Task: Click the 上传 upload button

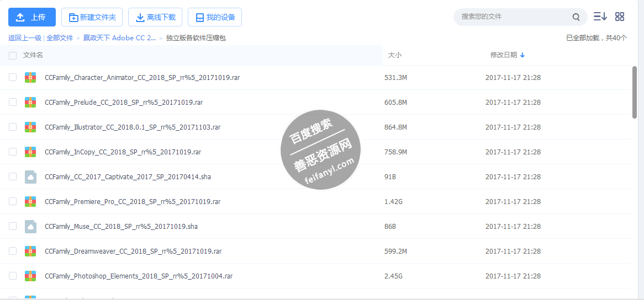Action: pos(32,17)
